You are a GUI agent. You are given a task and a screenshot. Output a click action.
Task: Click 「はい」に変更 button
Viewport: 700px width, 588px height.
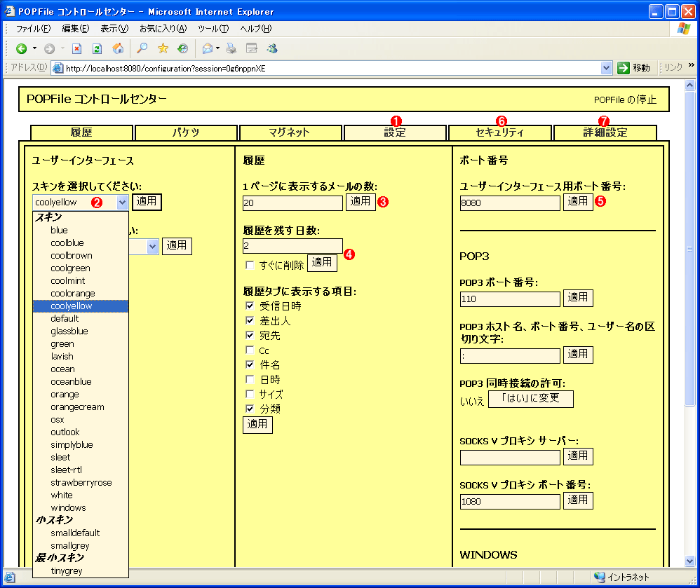pos(530,399)
